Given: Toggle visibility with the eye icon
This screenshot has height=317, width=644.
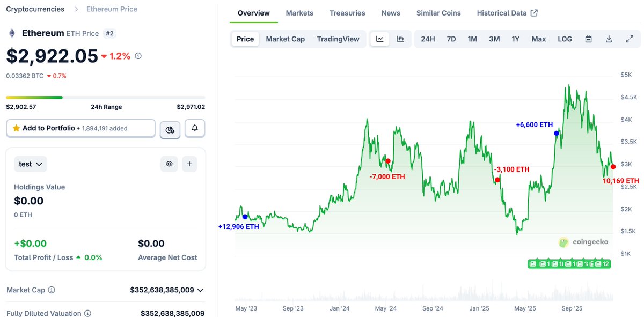Looking at the screenshot, I should [169, 164].
